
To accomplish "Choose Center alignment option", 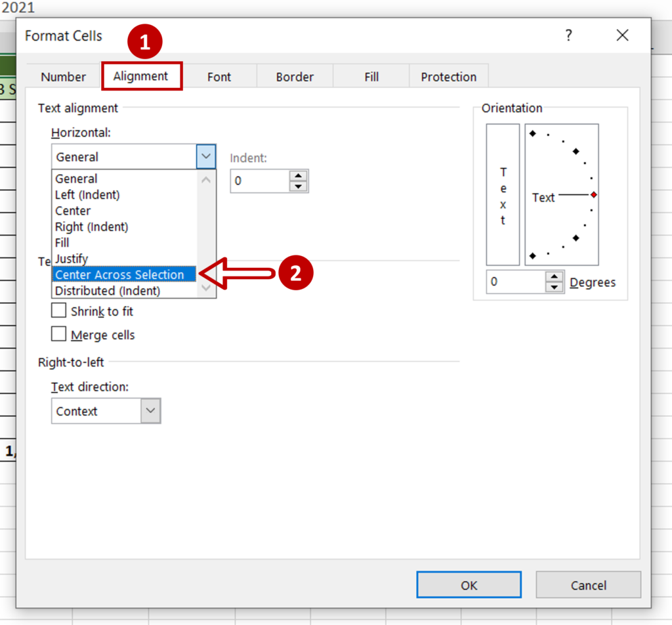I will [124, 211].
